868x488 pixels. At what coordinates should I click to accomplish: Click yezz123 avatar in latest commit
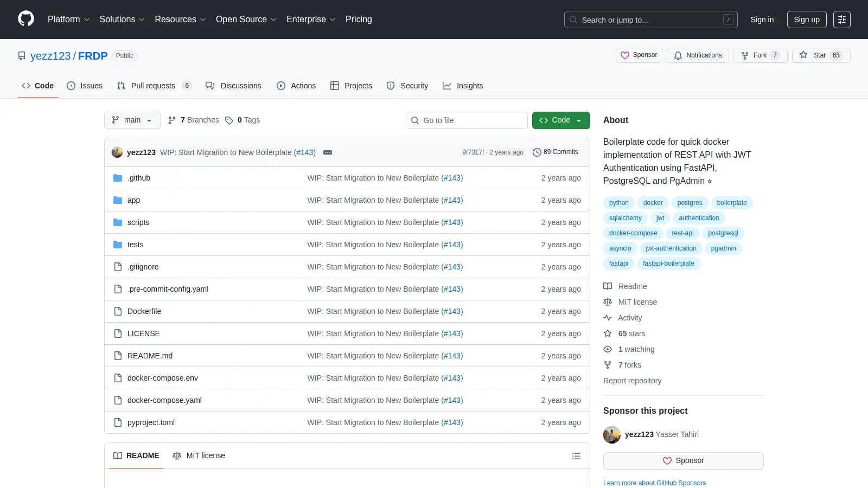117,152
